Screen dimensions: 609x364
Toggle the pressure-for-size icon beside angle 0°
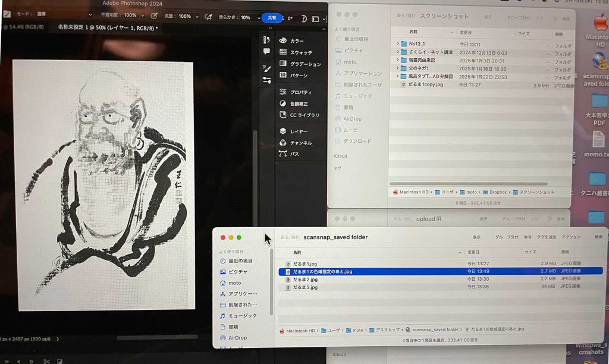(304, 18)
